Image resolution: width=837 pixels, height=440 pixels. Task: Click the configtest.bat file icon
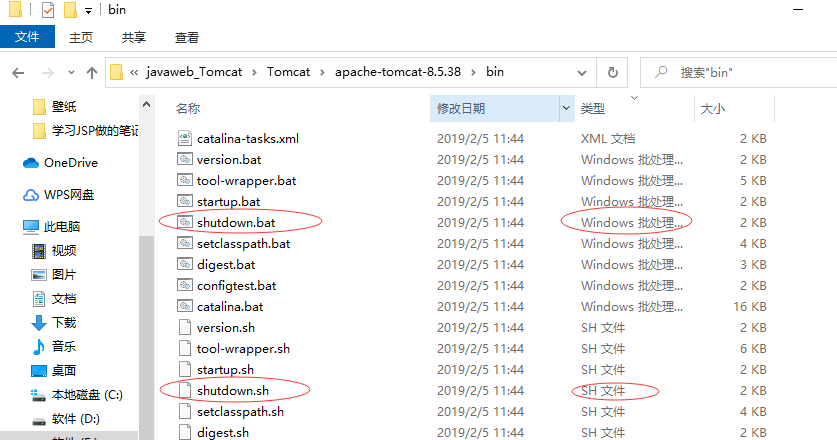point(185,285)
